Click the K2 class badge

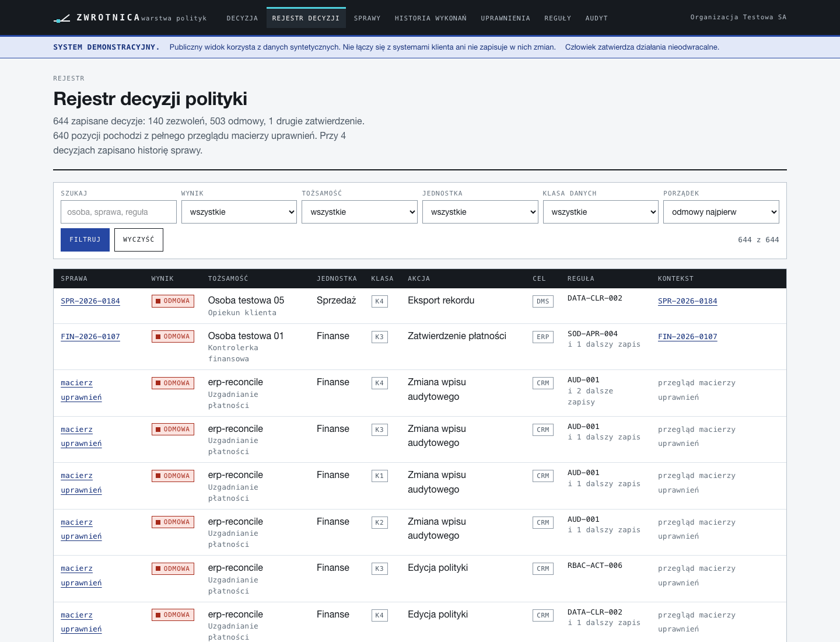pyautogui.click(x=380, y=522)
